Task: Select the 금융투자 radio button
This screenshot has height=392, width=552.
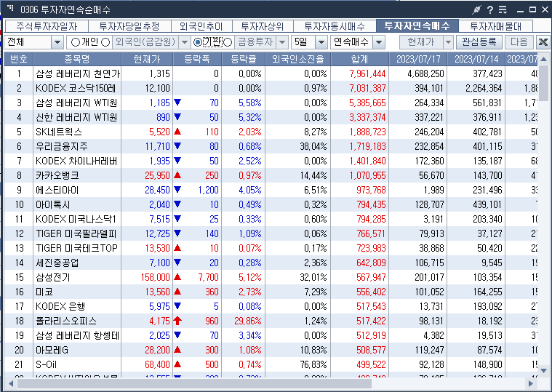Action: point(228,42)
